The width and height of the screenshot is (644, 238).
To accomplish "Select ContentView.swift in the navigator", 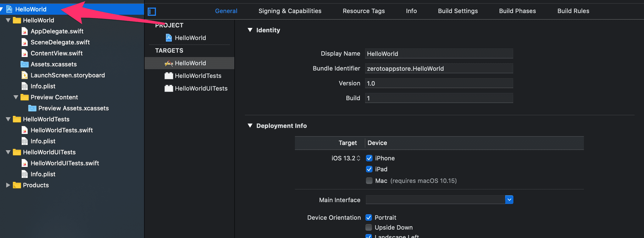I will click(57, 53).
